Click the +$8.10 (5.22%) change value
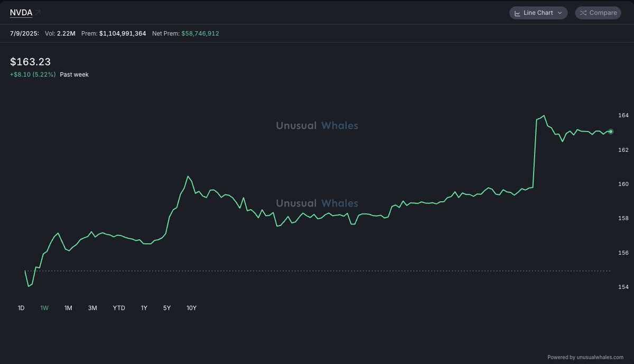The image size is (634, 364). [x=33, y=75]
